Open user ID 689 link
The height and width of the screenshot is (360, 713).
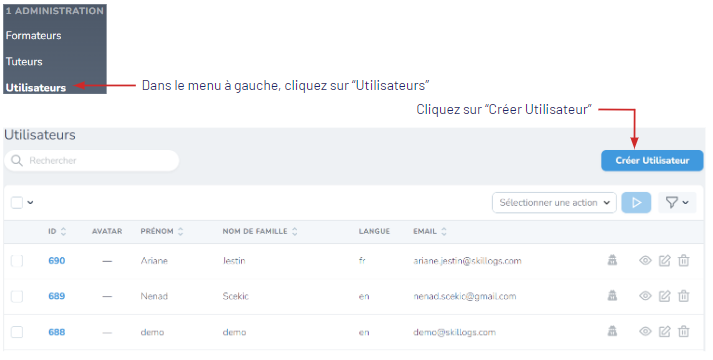tap(57, 296)
